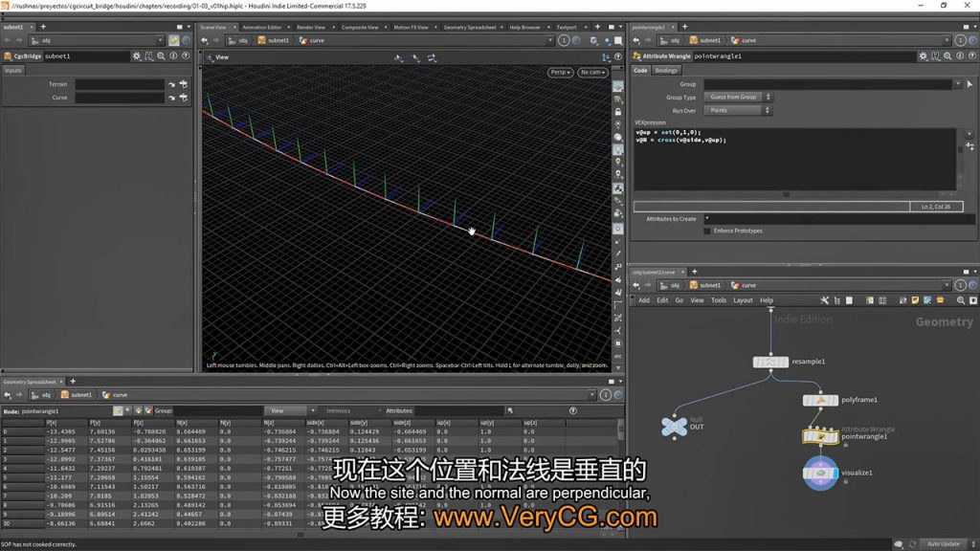Click subnet1 breadcrumb in scene view path
Image resolution: width=980 pixels, height=551 pixels.
tap(273, 40)
